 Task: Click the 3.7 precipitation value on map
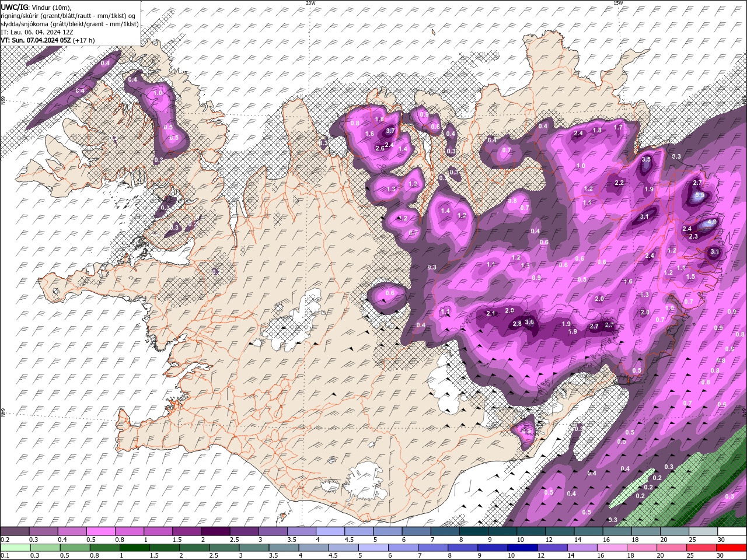[x=390, y=131]
